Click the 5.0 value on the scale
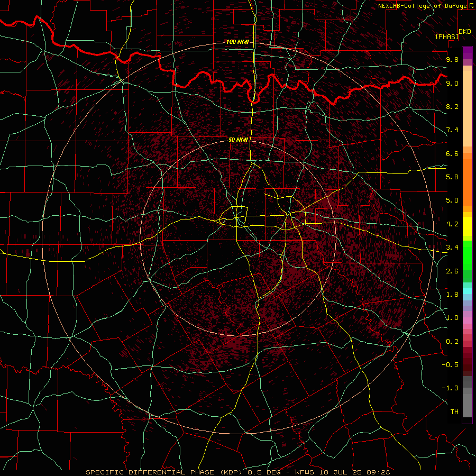 452,200
